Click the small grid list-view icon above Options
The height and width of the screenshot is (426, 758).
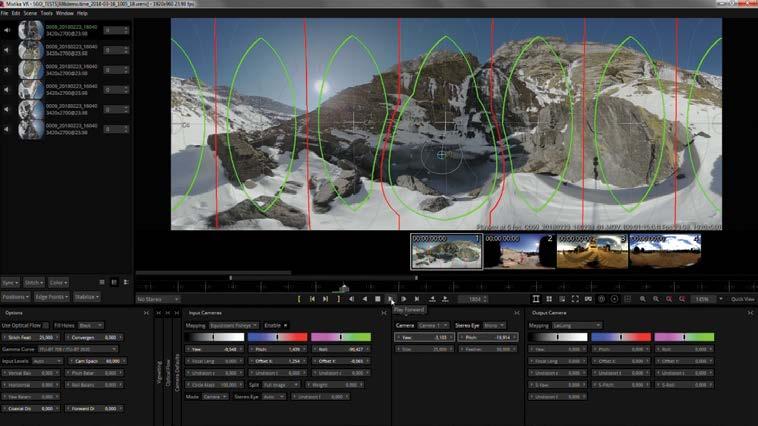pos(102,282)
